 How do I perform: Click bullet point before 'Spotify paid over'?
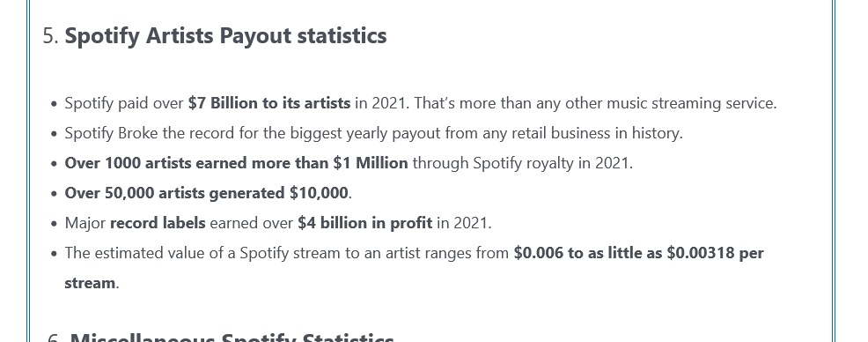pos(54,104)
